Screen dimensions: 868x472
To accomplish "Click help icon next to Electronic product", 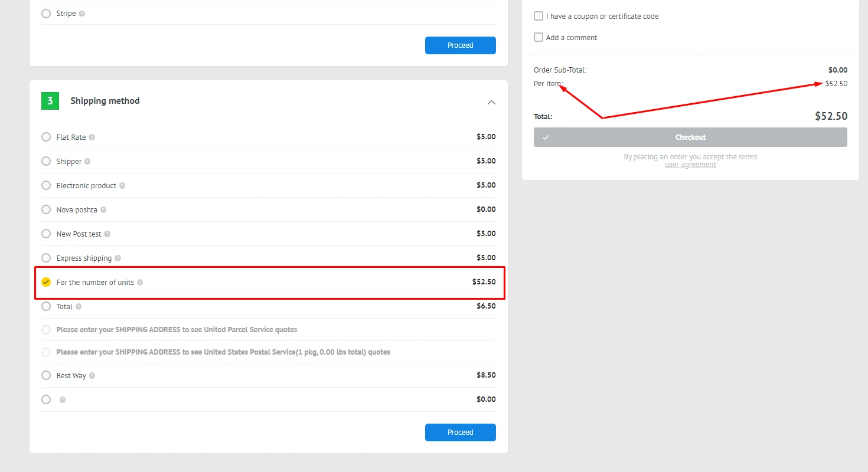I will click(x=122, y=186).
